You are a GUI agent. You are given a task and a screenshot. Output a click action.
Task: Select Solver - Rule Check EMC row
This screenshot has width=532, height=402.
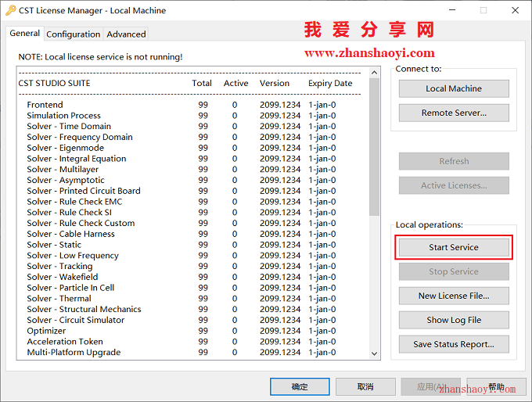(x=182, y=202)
